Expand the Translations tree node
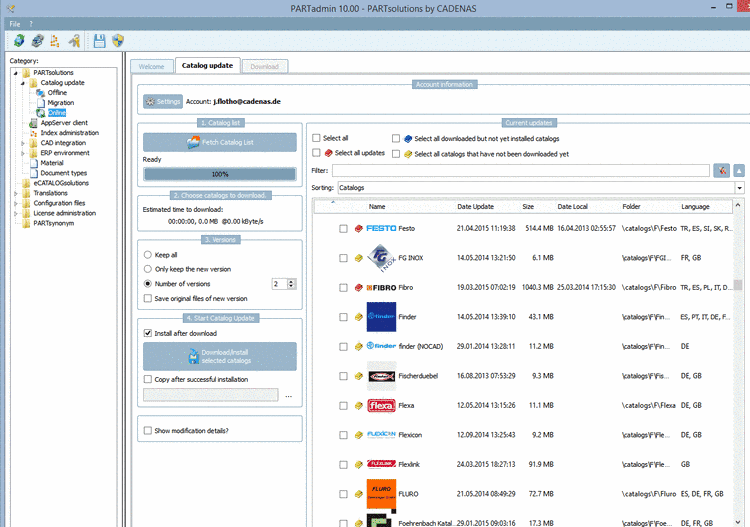 click(15, 193)
